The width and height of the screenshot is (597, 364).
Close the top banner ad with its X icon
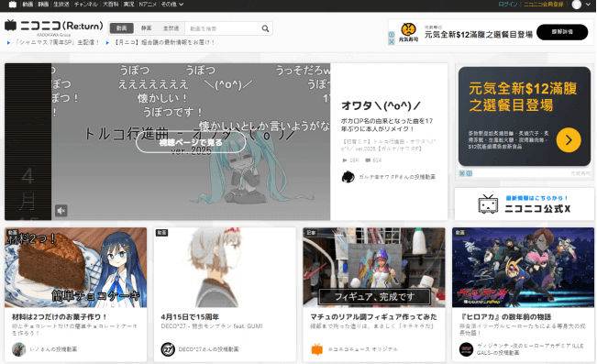(392, 41)
